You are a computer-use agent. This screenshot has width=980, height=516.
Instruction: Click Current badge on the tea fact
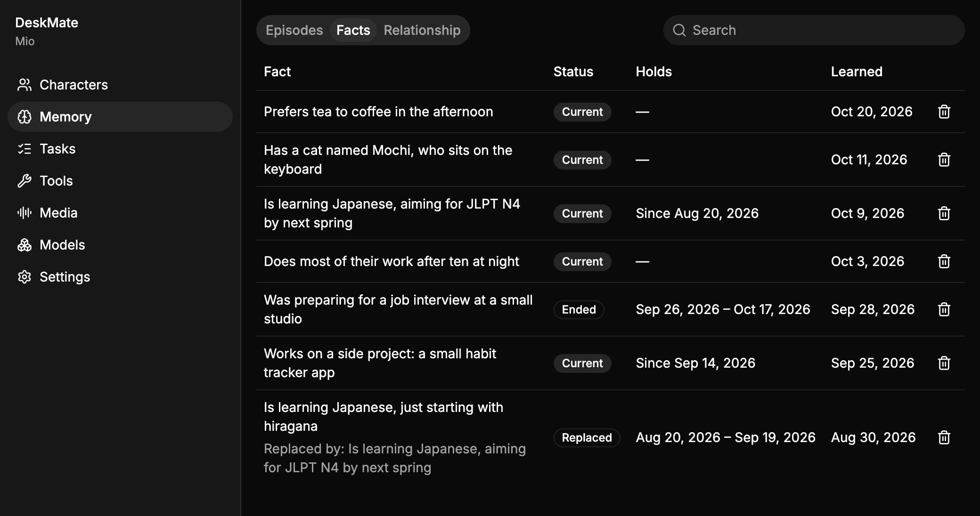click(x=582, y=112)
